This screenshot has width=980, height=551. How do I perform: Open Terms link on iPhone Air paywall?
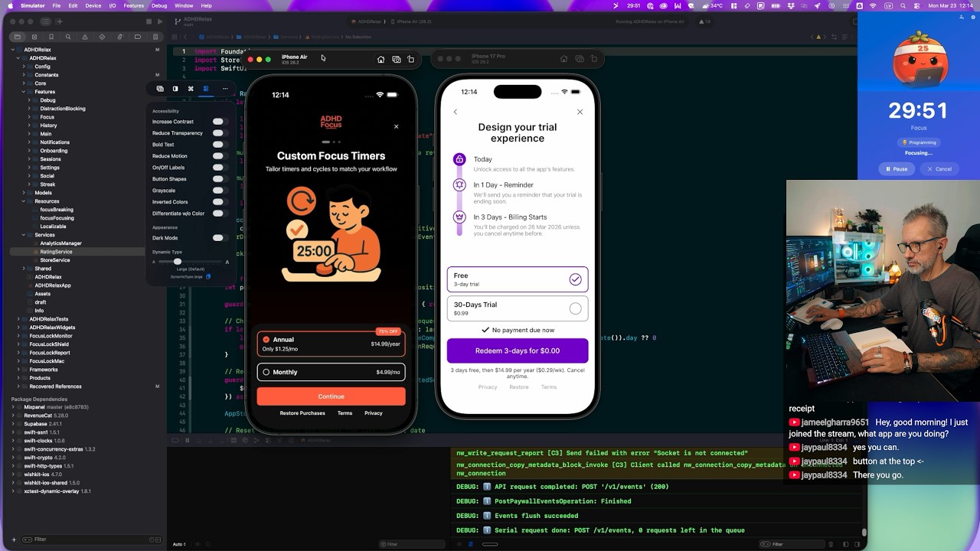(x=345, y=413)
